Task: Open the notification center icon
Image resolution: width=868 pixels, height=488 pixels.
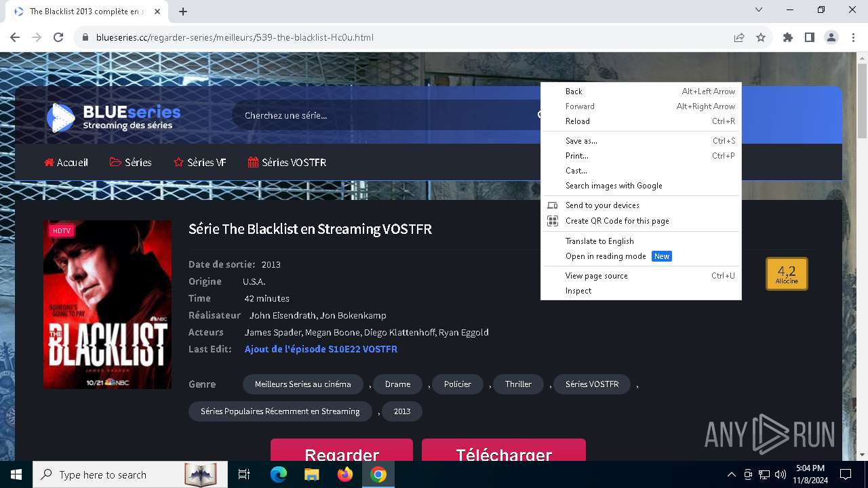Action: [x=846, y=474]
